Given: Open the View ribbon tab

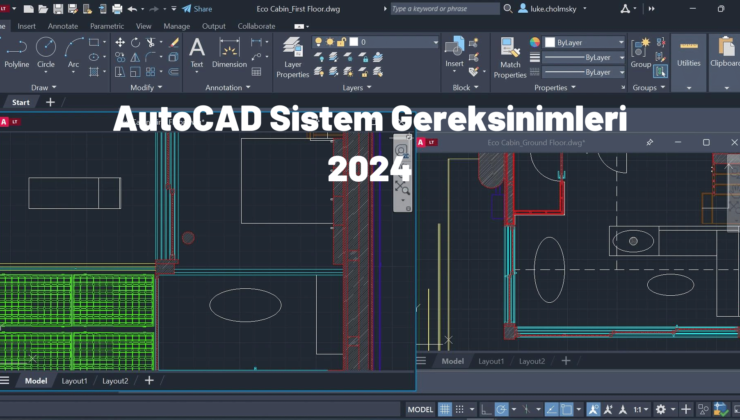Looking at the screenshot, I should click(143, 26).
